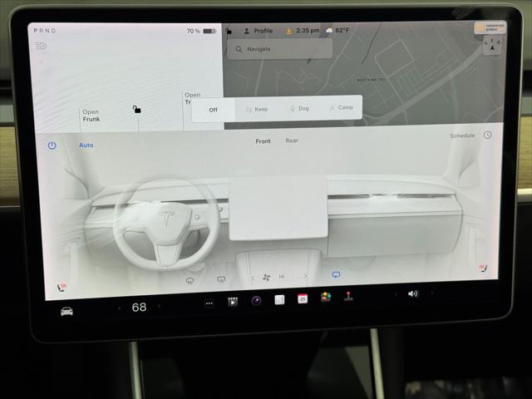Open the camera app
Image resolution: width=532 pixels, height=399 pixels.
point(256,301)
